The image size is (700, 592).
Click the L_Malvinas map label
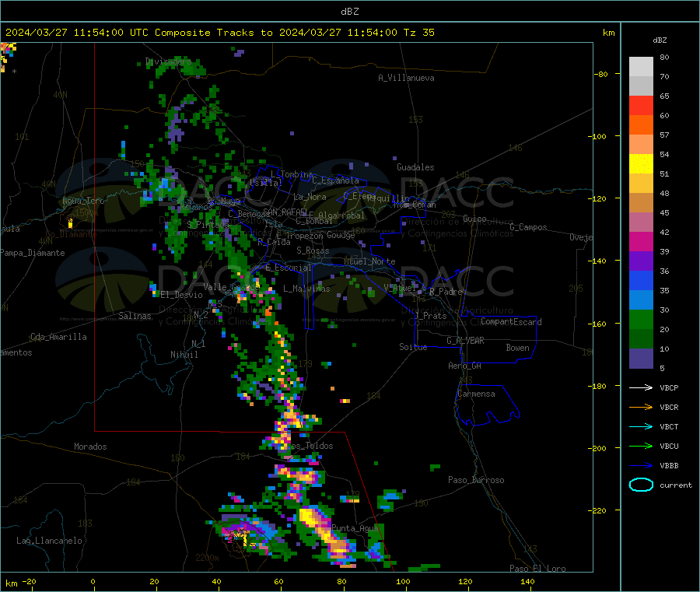click(306, 289)
